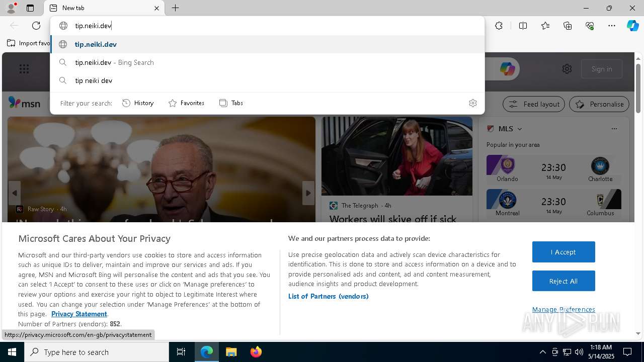Select the New tab tab
This screenshot has height=362, width=644.
(x=105, y=8)
